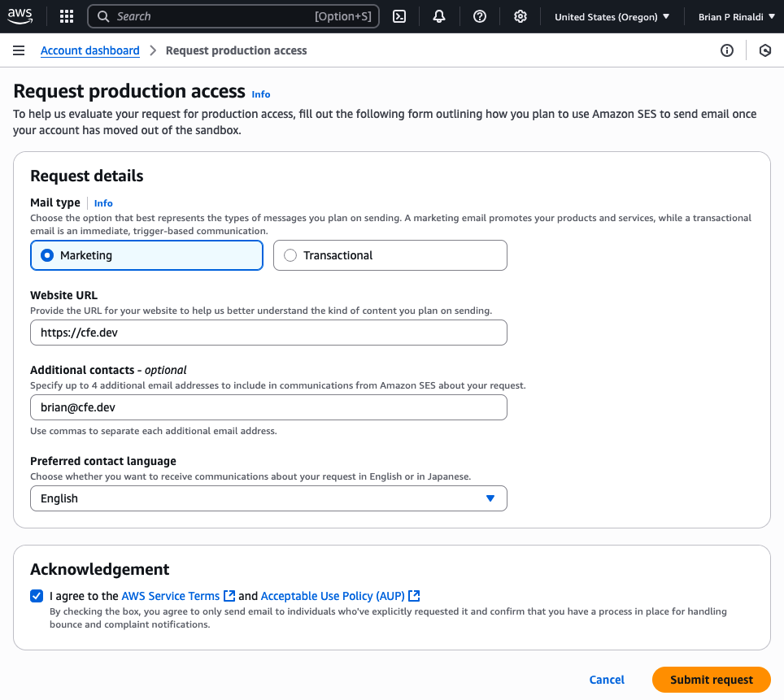The height and width of the screenshot is (700, 784).
Task: Click the Cancel button
Action: [607, 680]
